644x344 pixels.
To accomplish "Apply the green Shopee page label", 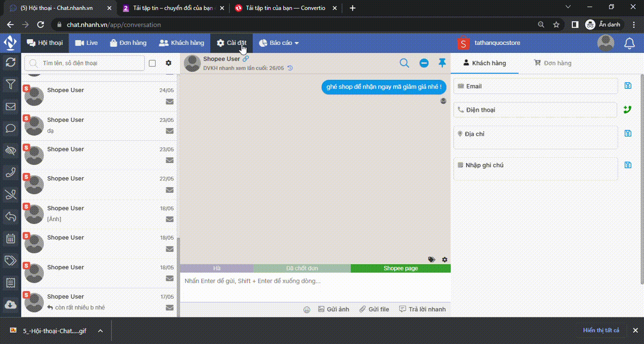I will [401, 268].
